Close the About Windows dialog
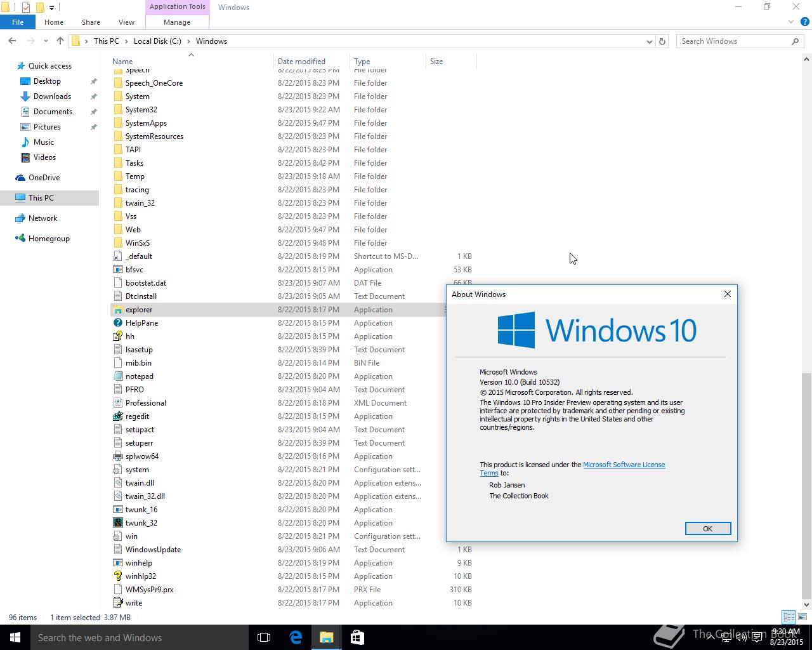 [x=728, y=294]
